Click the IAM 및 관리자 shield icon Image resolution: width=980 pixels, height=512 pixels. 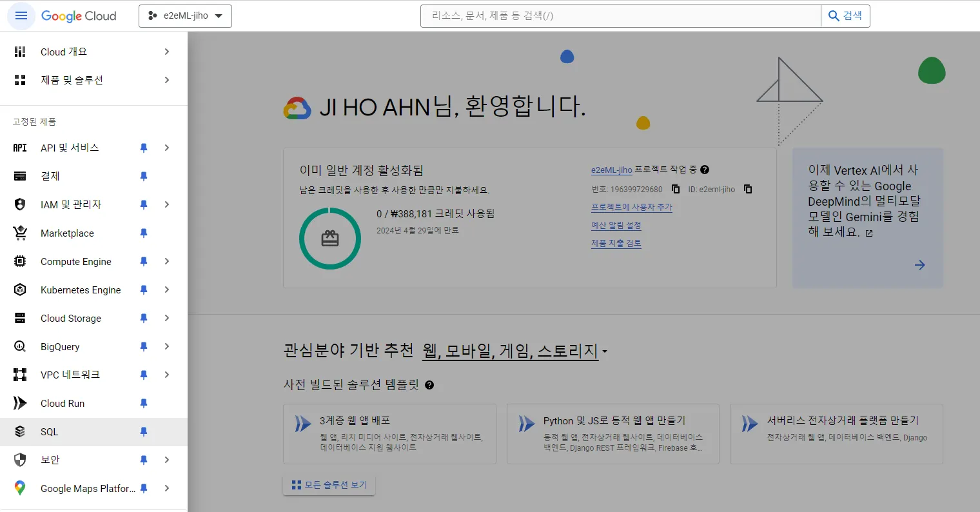20,204
